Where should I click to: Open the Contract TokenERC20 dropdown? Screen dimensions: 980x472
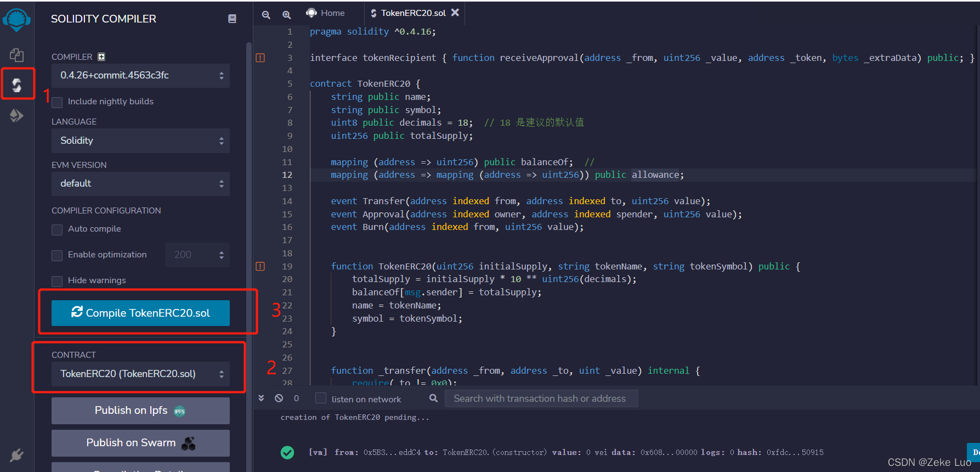140,374
